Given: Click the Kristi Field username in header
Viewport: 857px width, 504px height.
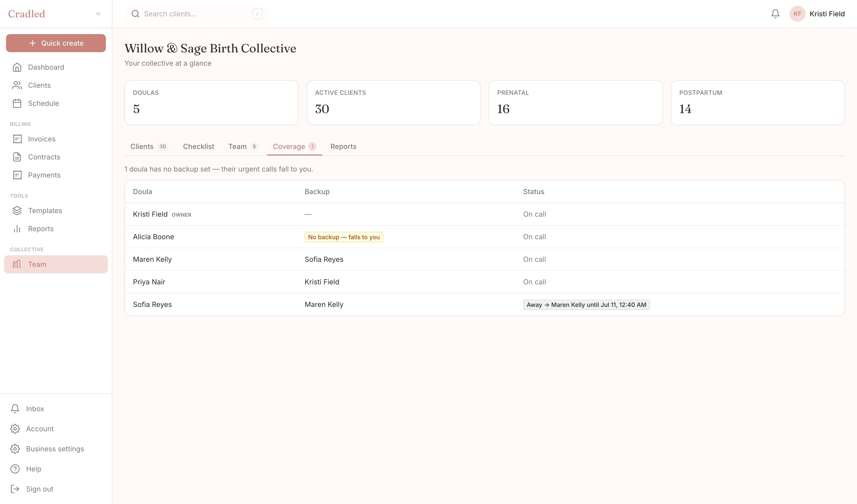Looking at the screenshot, I should click(827, 14).
